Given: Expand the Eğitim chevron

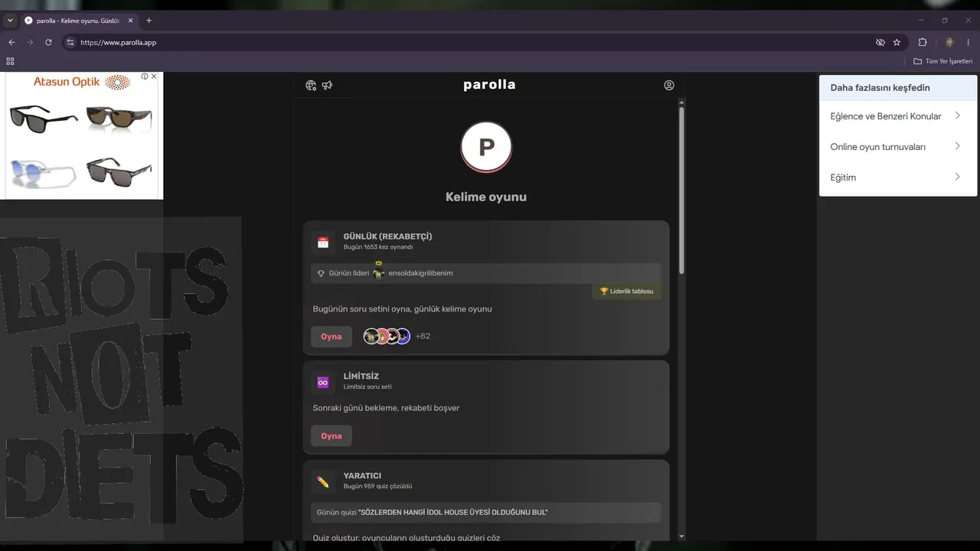Looking at the screenshot, I should tap(957, 177).
